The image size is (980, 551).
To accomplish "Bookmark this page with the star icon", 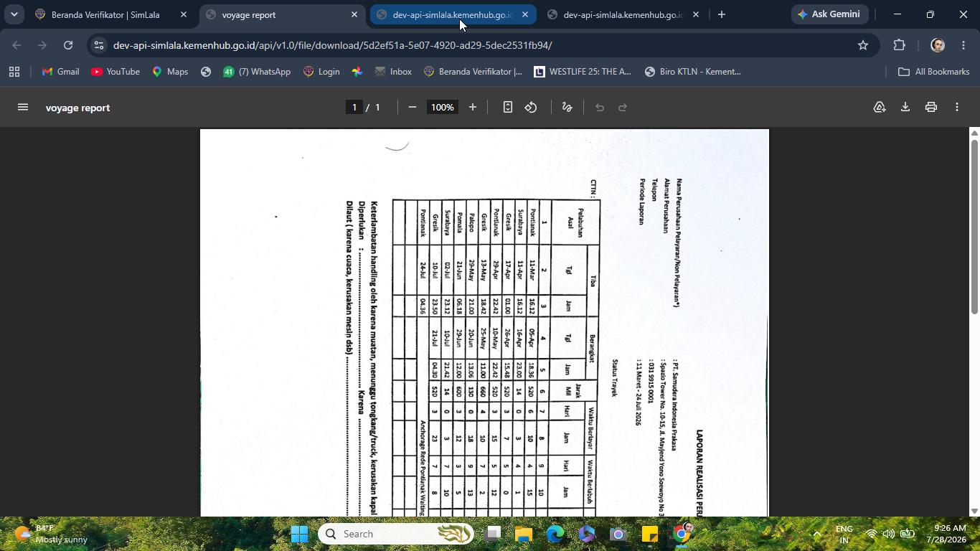I will click(x=863, y=45).
